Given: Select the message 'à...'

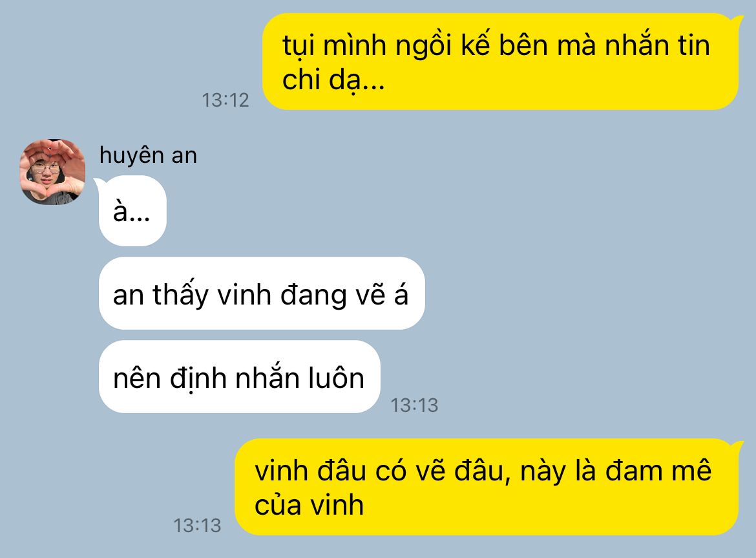Looking at the screenshot, I should (x=132, y=211).
